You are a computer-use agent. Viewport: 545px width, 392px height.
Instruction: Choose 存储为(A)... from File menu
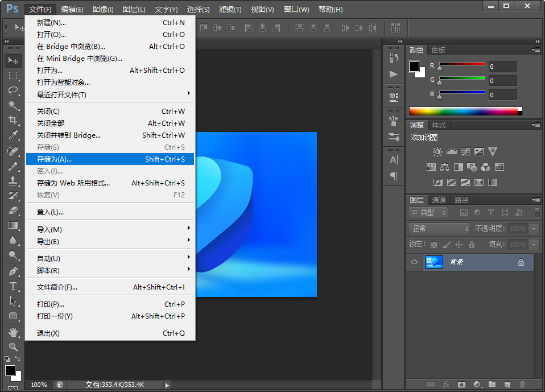[110, 159]
